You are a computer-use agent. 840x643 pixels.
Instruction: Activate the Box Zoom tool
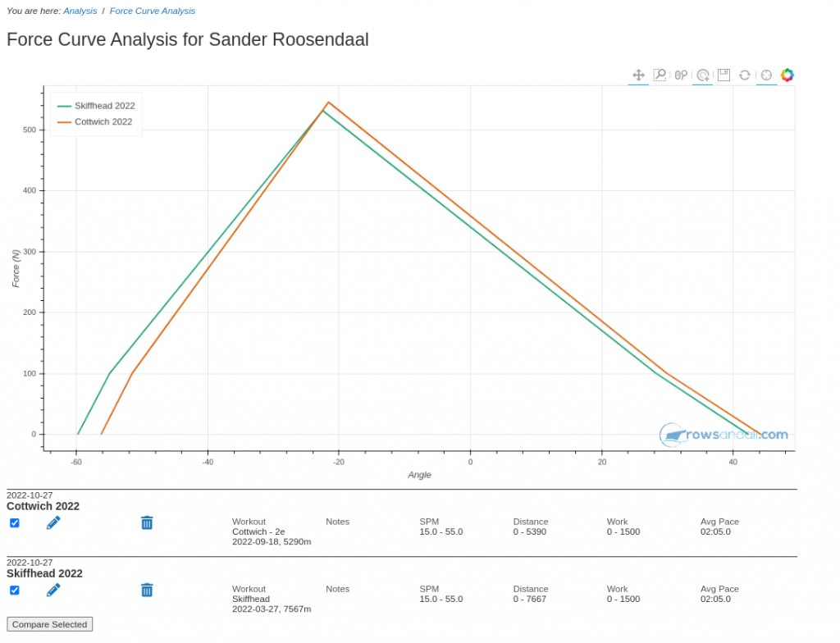[660, 75]
